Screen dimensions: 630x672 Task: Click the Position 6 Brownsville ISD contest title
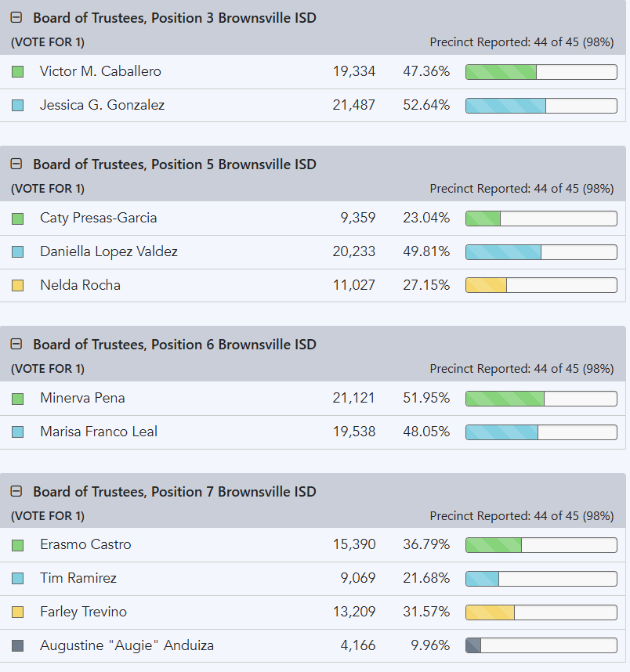pos(175,345)
